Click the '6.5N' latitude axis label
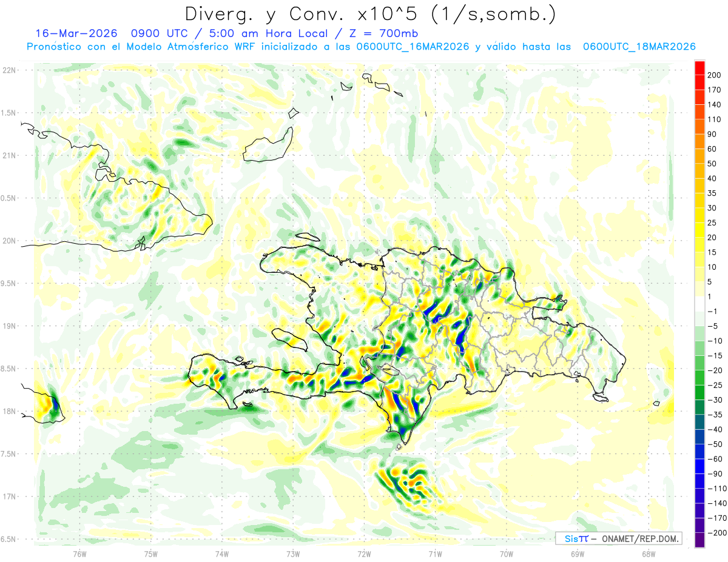This screenshot has height=562, width=728. (x=8, y=539)
